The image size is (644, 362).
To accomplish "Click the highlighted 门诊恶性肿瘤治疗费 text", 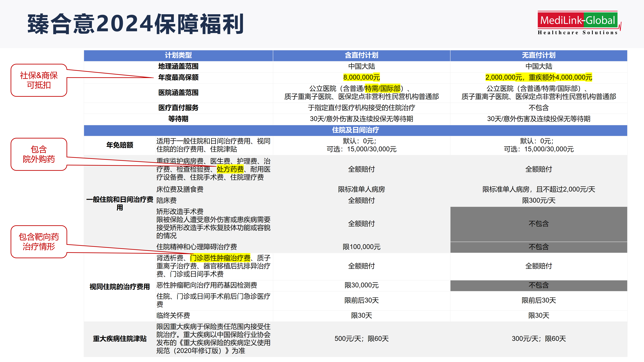I will point(220,258).
